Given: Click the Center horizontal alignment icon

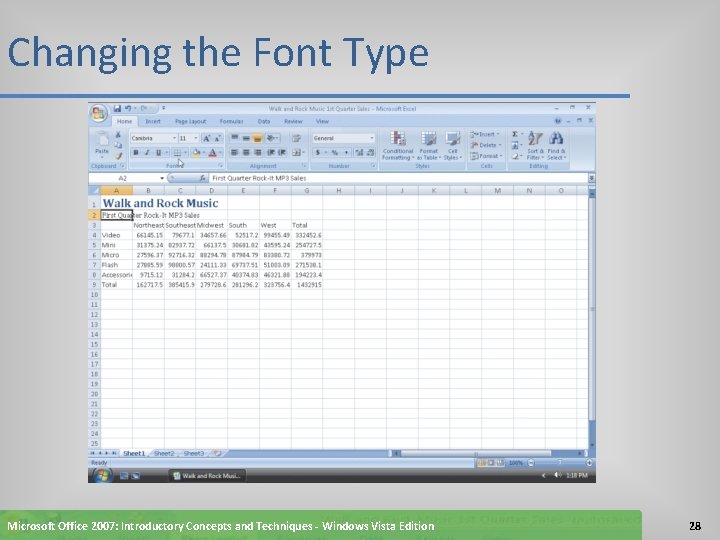Looking at the screenshot, I should coord(246,152).
